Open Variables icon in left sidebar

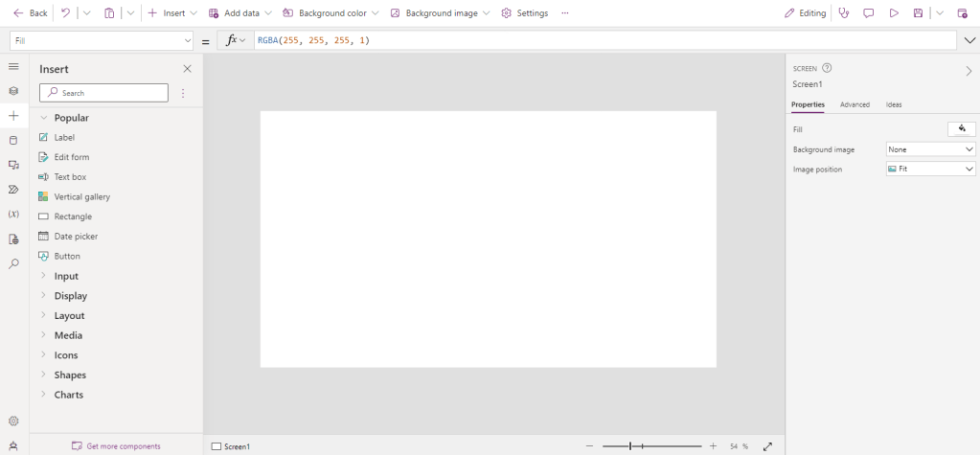[13, 214]
